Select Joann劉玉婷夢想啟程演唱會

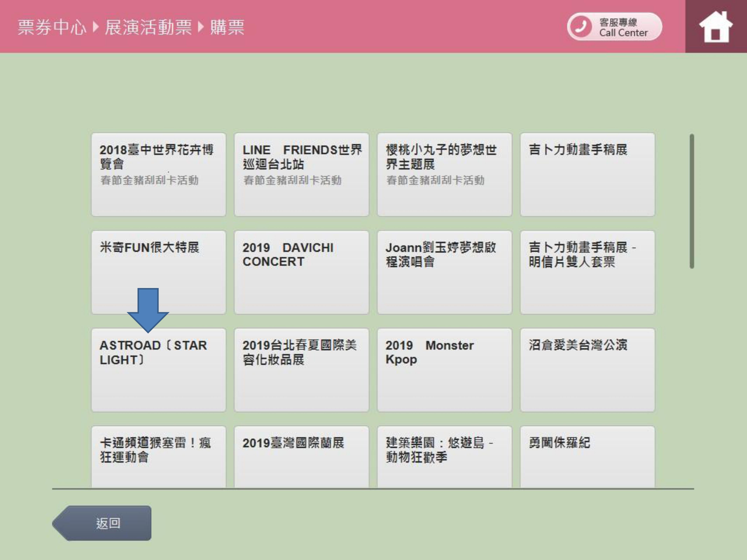pyautogui.click(x=444, y=272)
